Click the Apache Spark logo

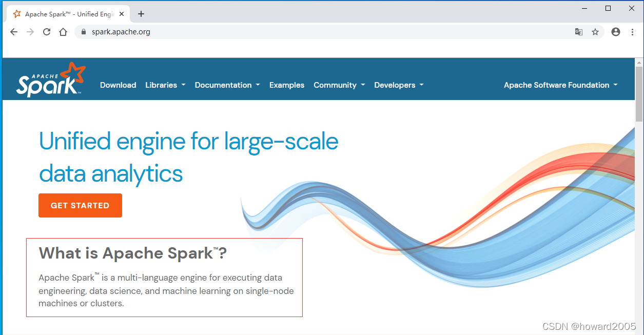pos(51,80)
